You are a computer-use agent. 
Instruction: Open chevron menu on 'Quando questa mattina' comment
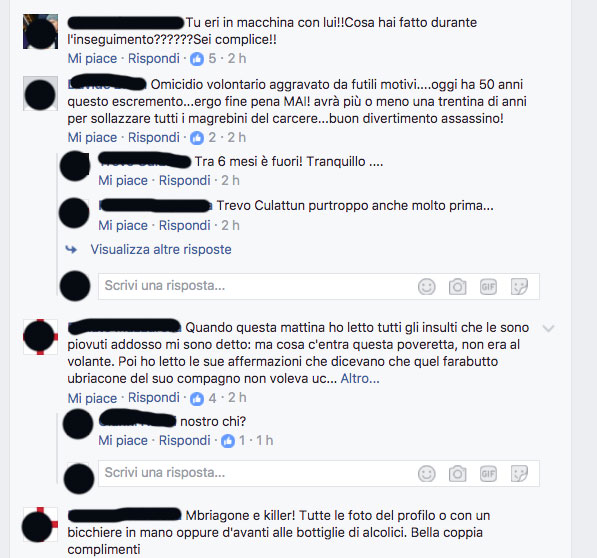548,328
